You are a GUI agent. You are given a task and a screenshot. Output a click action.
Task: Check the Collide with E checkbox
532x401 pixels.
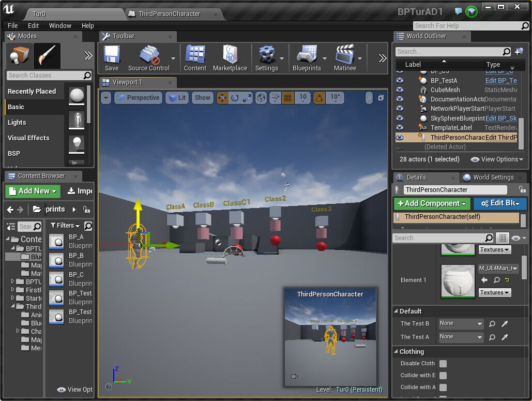click(443, 376)
